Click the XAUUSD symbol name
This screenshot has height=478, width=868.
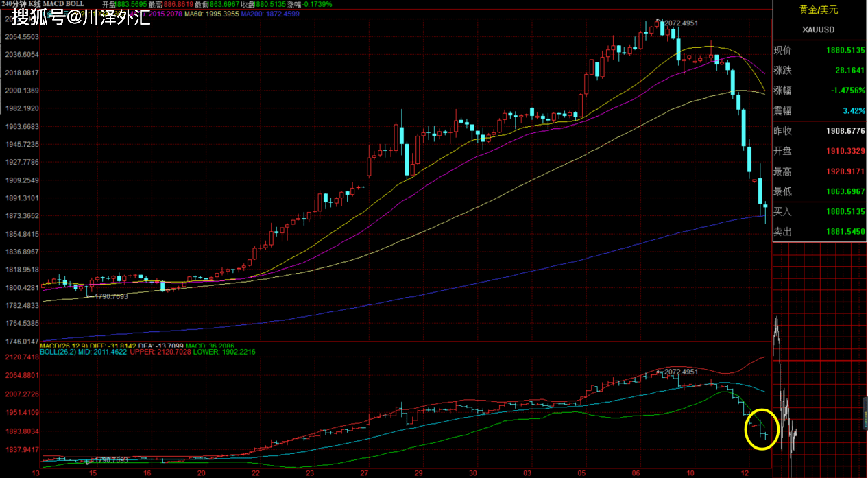[819, 29]
